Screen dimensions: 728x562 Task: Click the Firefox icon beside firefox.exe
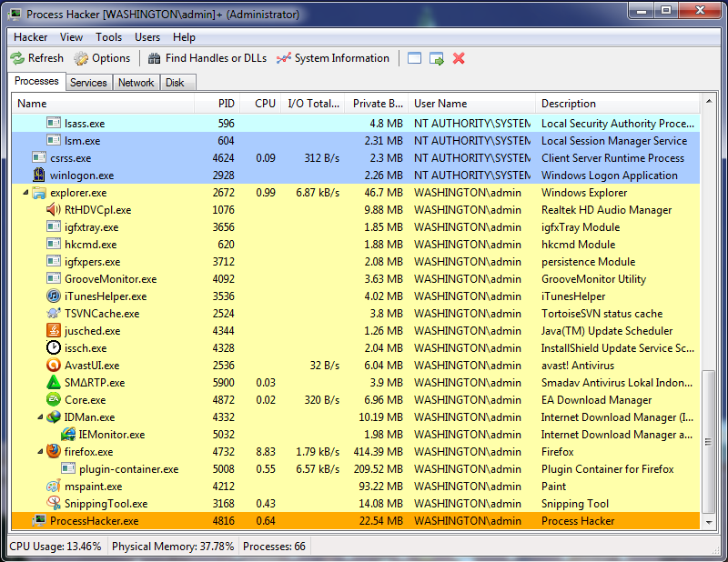pyautogui.click(x=52, y=451)
